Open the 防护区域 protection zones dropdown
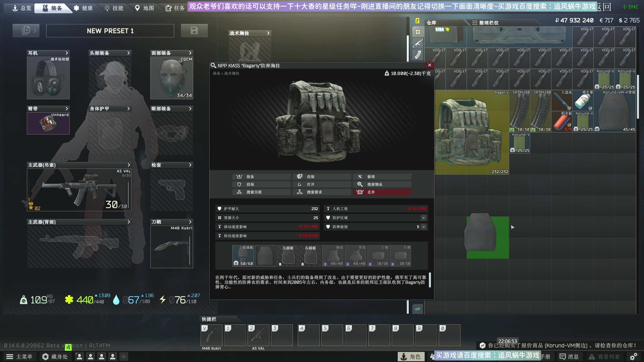644x362 pixels. [424, 218]
